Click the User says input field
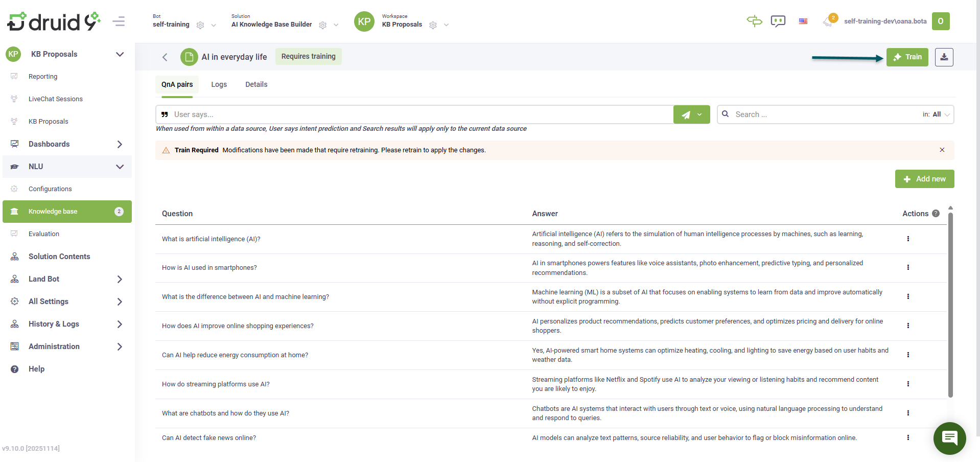This screenshot has width=980, height=462. [x=414, y=114]
